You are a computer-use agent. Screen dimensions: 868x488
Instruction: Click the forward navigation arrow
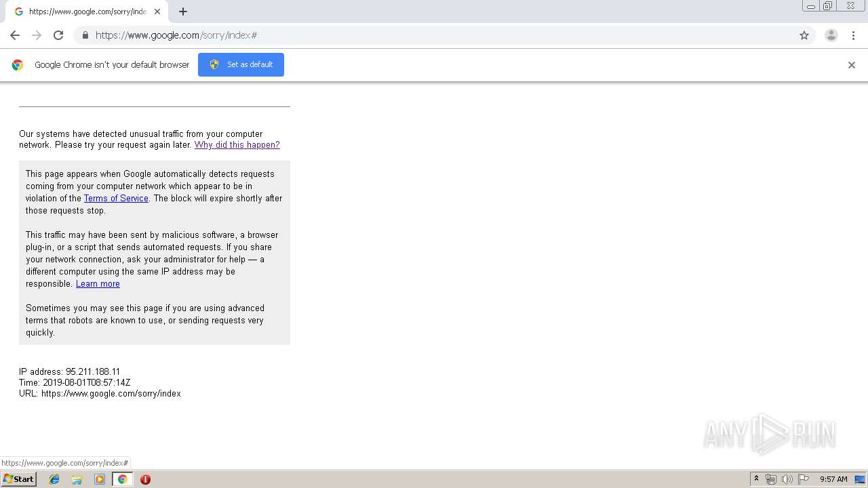tap(37, 35)
